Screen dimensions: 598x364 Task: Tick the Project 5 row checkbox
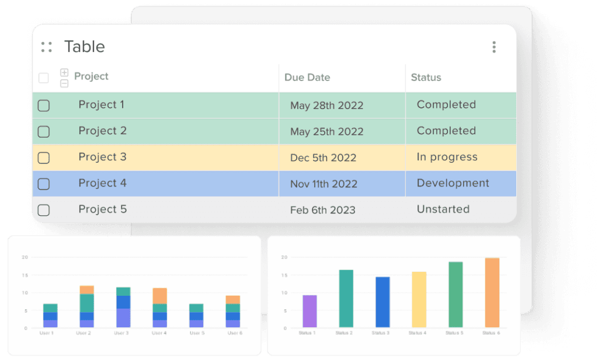coord(44,210)
